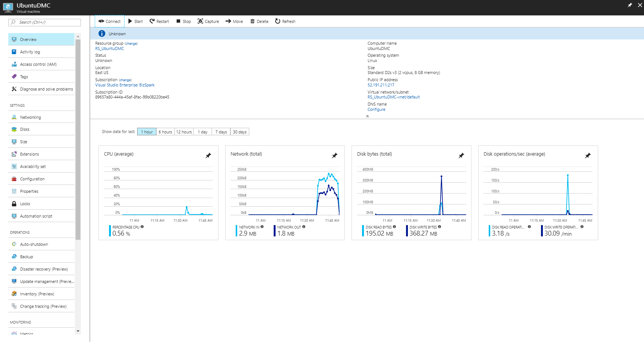Image resolution: width=644 pixels, height=342 pixels.
Task: Refresh the overview page
Action: (x=285, y=21)
